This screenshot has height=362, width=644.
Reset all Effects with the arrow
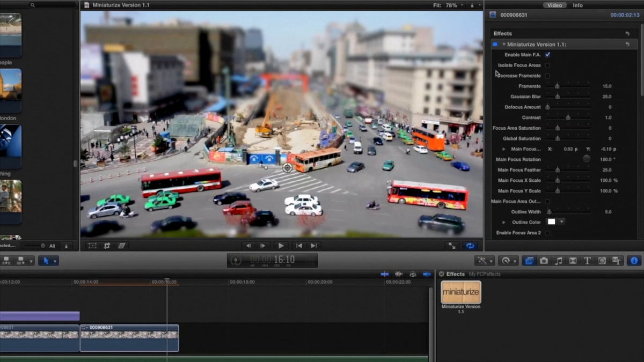pyautogui.click(x=627, y=33)
